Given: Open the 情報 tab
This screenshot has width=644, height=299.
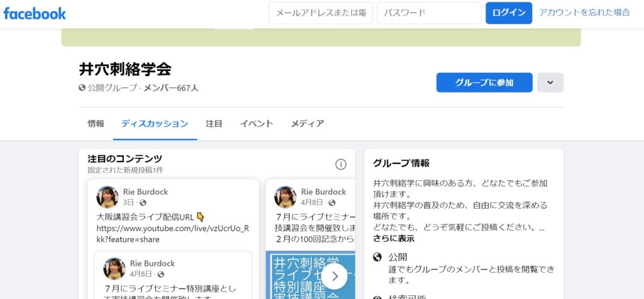Looking at the screenshot, I should (96, 124).
